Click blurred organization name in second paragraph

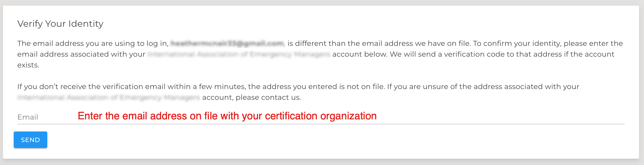(x=108, y=97)
